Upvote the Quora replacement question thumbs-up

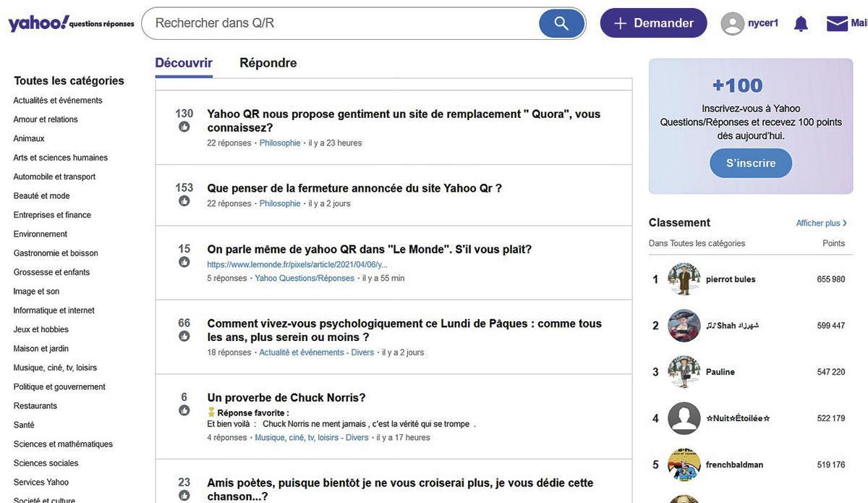click(184, 127)
